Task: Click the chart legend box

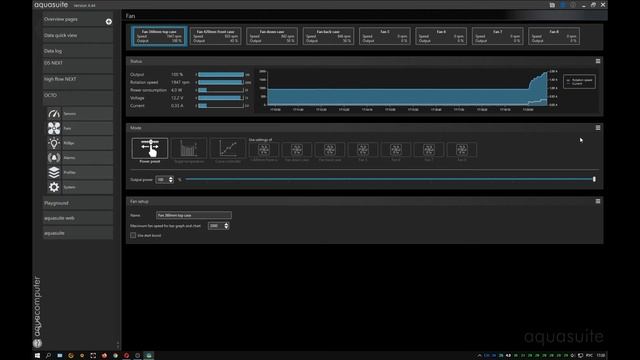Action: (579, 81)
